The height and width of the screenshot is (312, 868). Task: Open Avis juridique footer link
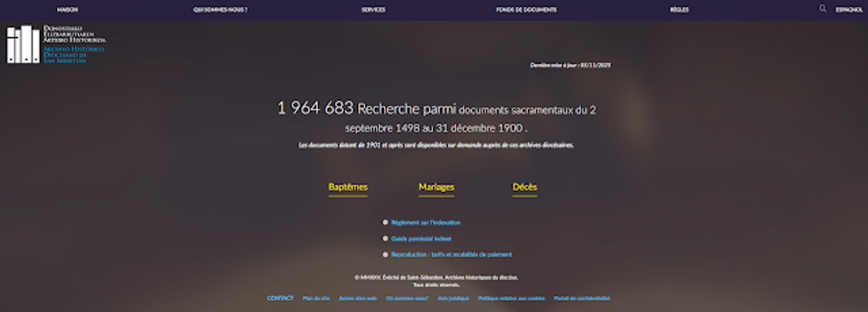(x=453, y=298)
